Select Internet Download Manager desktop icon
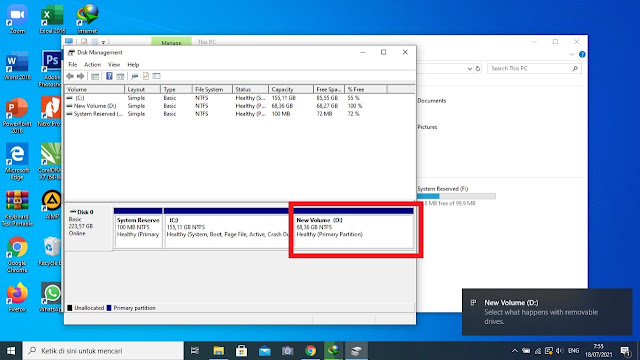The image size is (640, 360). (87, 19)
